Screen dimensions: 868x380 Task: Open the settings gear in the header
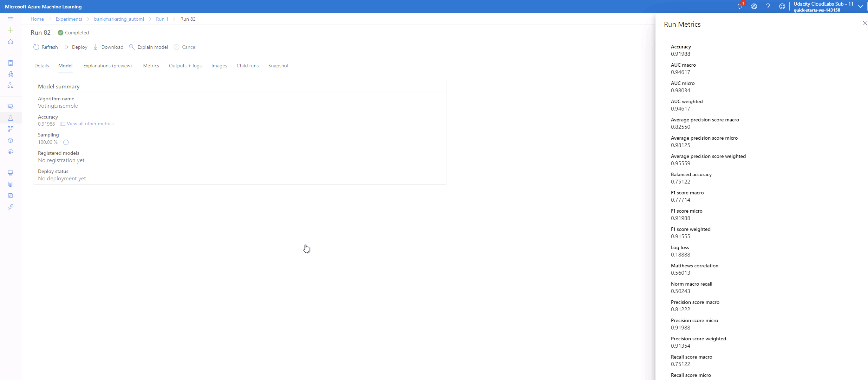754,6
